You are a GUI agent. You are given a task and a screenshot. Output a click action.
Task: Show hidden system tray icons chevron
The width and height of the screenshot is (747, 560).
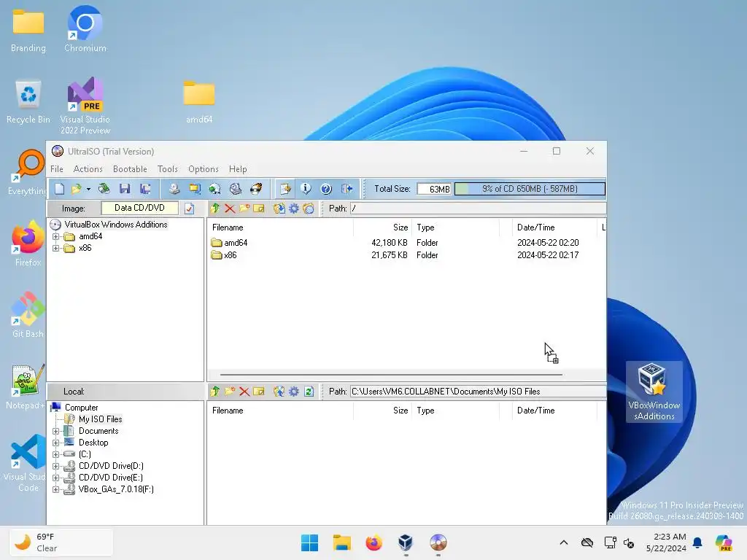coord(564,542)
